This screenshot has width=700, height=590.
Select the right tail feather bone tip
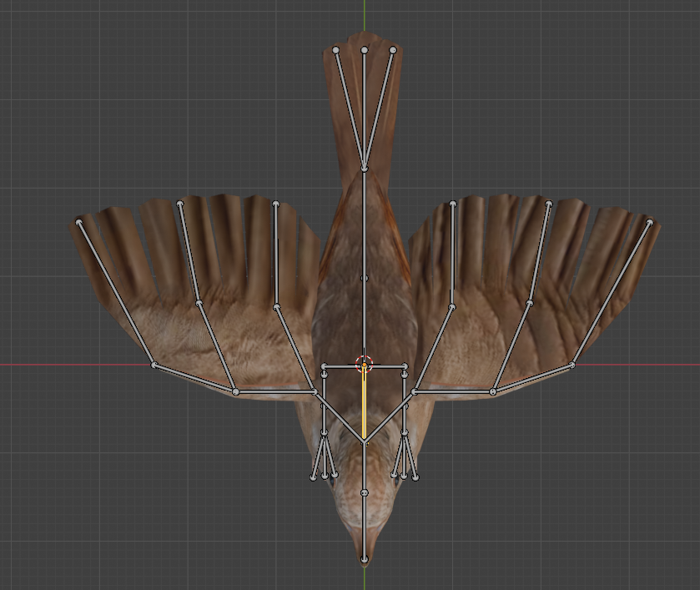393,50
